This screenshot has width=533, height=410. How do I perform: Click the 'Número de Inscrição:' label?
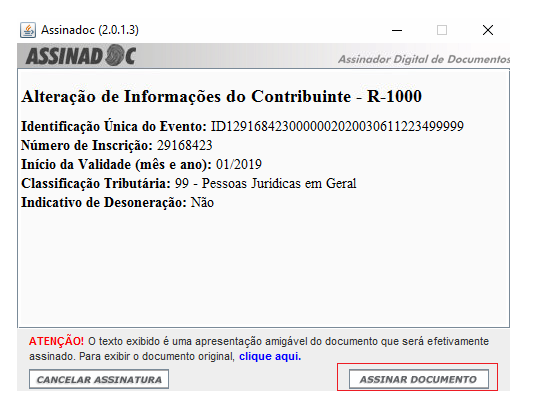tap(87, 145)
